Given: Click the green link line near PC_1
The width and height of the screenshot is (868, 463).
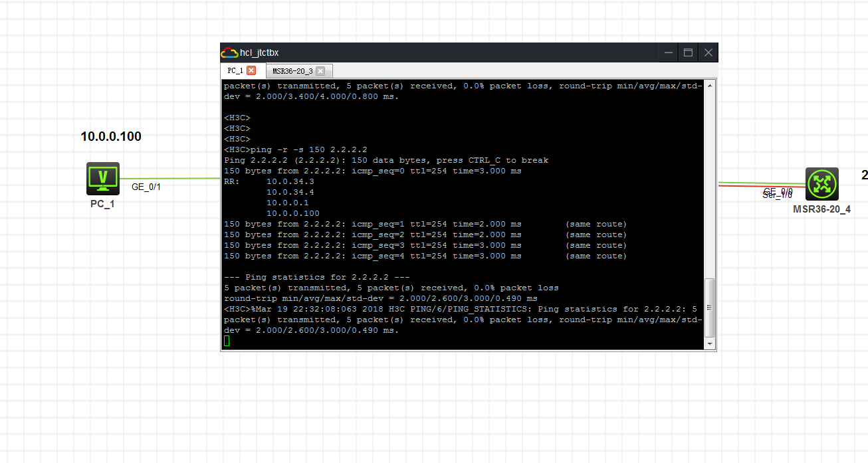Looking at the screenshot, I should [x=170, y=178].
